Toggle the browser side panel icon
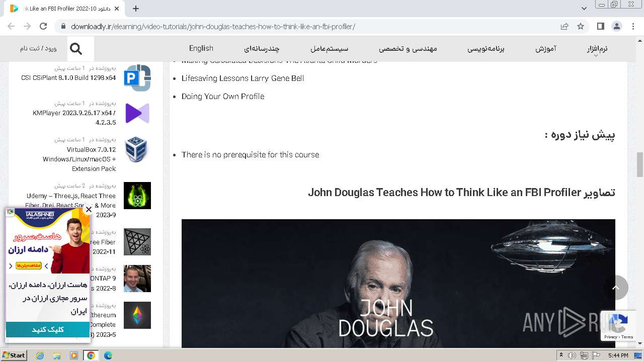 [601, 26]
